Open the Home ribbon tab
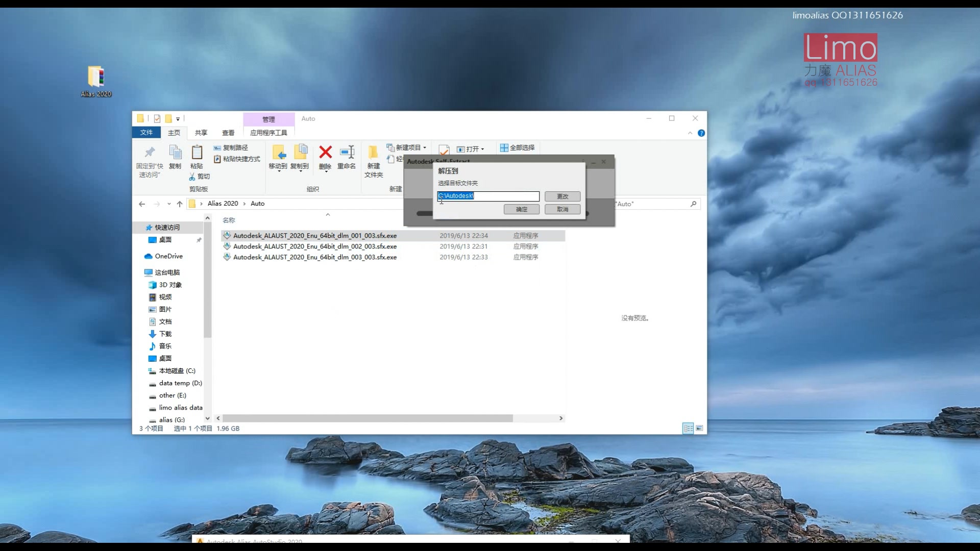The width and height of the screenshot is (980, 551). coord(174,133)
